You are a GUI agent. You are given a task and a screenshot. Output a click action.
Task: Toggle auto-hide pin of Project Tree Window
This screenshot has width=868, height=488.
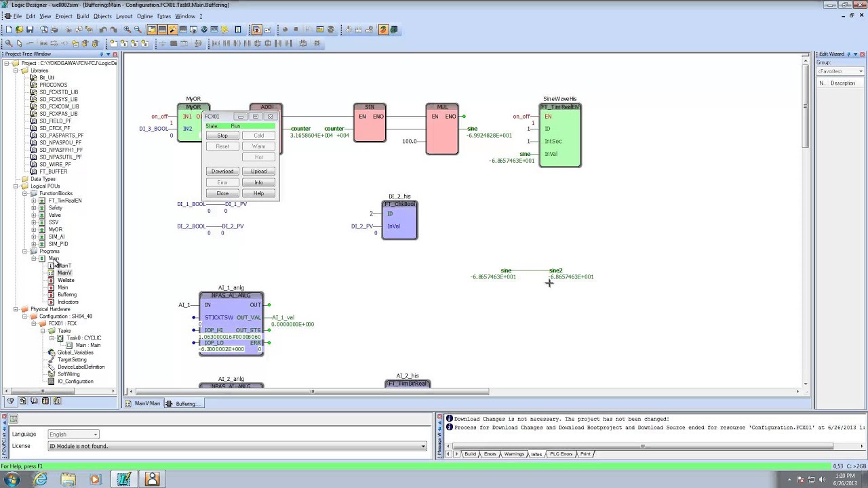pos(101,54)
